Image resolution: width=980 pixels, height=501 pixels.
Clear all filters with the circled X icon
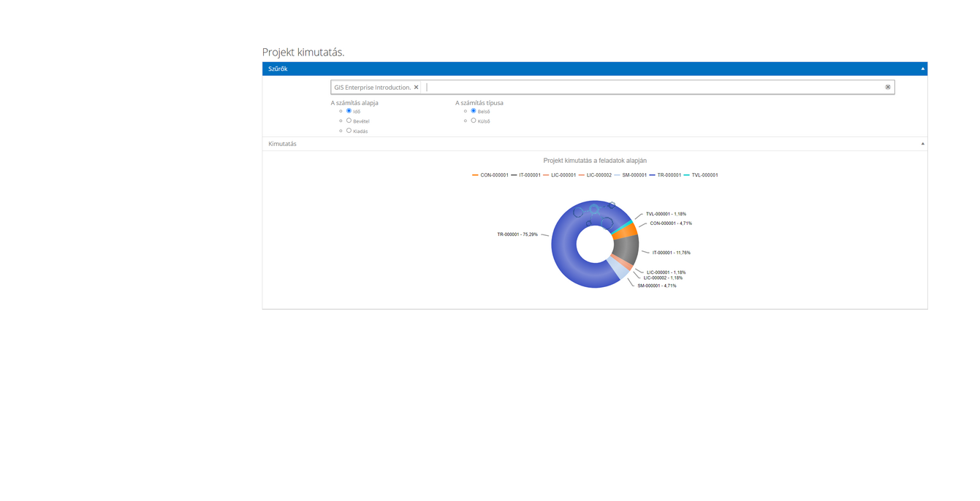click(x=888, y=87)
